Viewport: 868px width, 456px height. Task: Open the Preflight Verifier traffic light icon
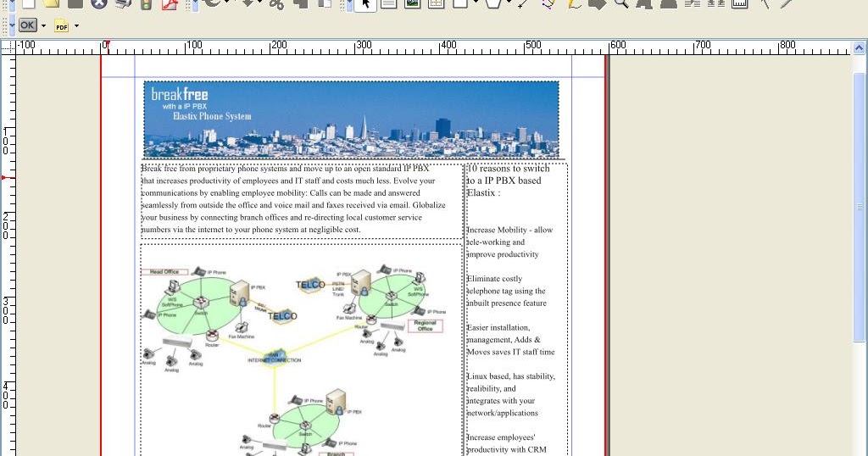pos(146,3)
